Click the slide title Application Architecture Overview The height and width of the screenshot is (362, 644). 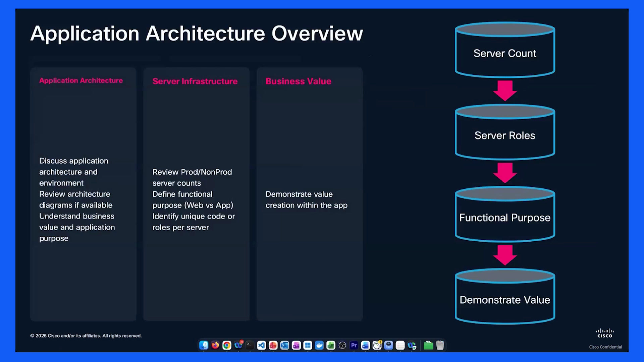(197, 34)
